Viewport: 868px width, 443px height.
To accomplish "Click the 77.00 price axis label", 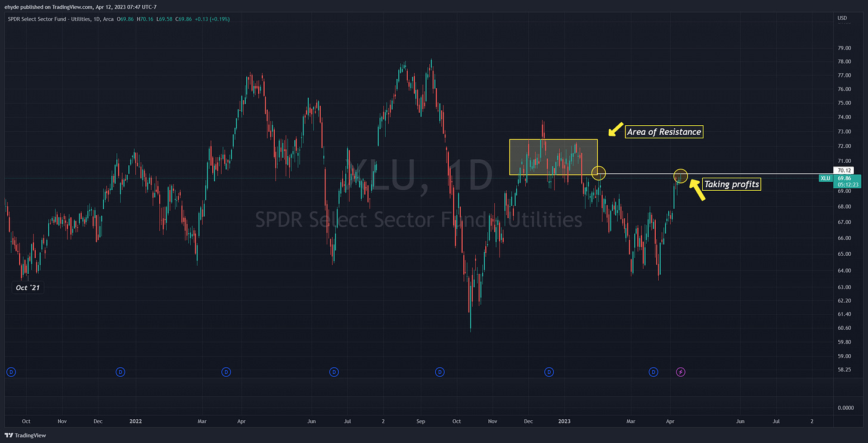I will click(x=844, y=75).
